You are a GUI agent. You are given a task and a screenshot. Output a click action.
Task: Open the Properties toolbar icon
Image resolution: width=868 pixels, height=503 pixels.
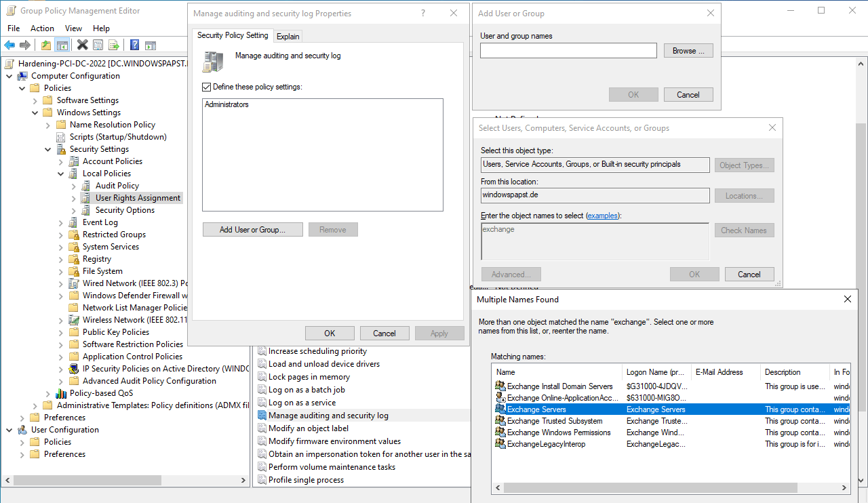point(98,45)
